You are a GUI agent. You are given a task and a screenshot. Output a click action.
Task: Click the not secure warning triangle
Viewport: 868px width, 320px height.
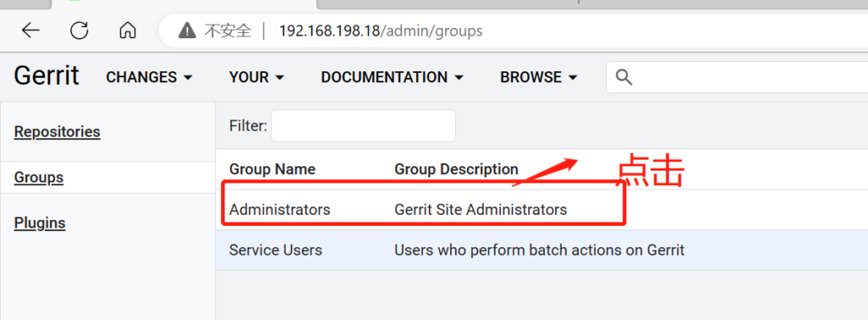click(x=187, y=30)
